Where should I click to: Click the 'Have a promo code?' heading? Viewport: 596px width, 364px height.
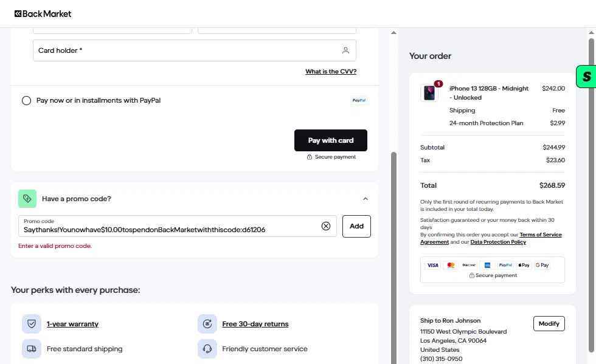click(77, 199)
